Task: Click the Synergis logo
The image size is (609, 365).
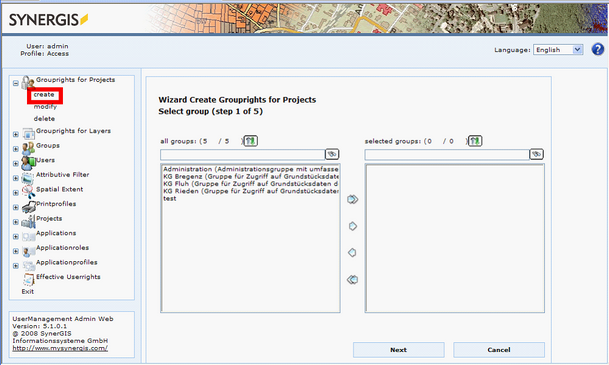Action: 48,19
